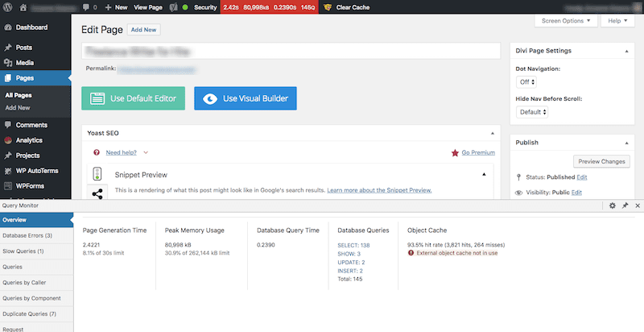Open the Need help? link

click(x=122, y=152)
